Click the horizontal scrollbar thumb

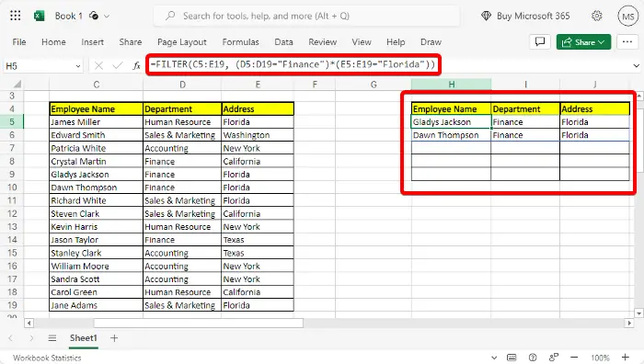pos(199,323)
